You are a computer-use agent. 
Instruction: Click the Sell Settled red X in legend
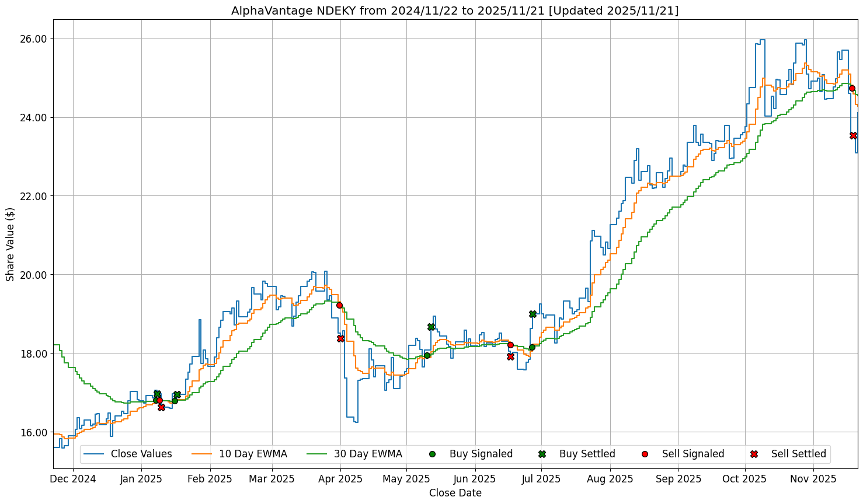(754, 454)
